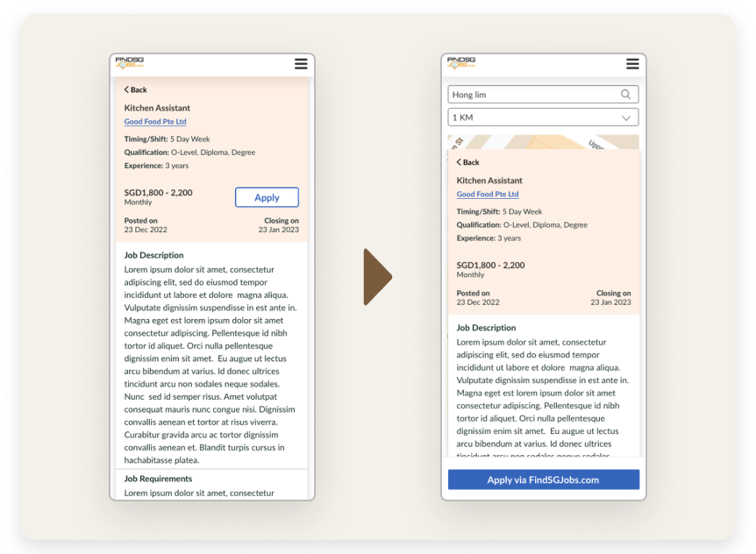
Task: Click Qualification line in right mockup
Action: (x=522, y=225)
